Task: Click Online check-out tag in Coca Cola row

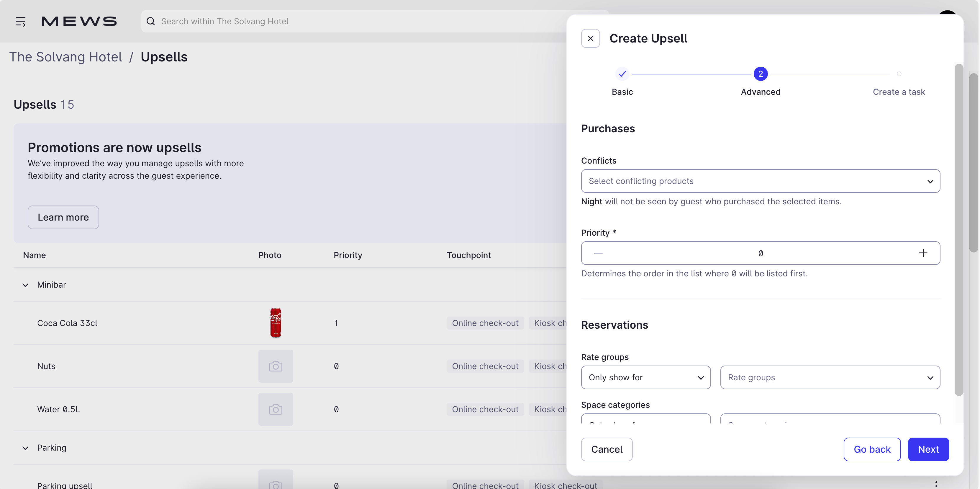Action: pyautogui.click(x=485, y=323)
